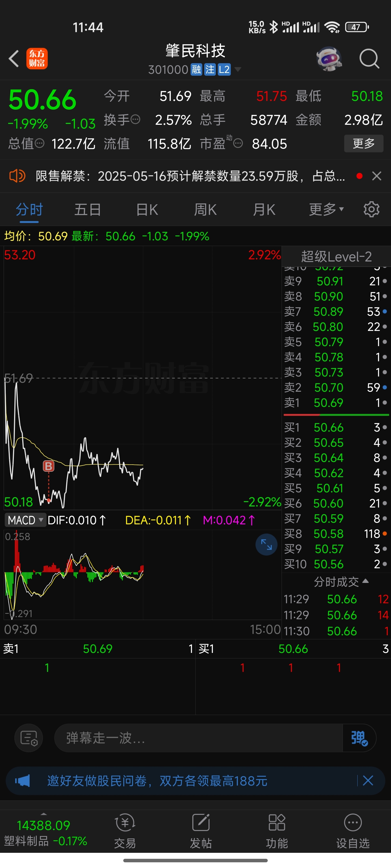The height and width of the screenshot is (868, 391).
Task: Select 卖7 order row 50.89
Action: click(x=336, y=311)
